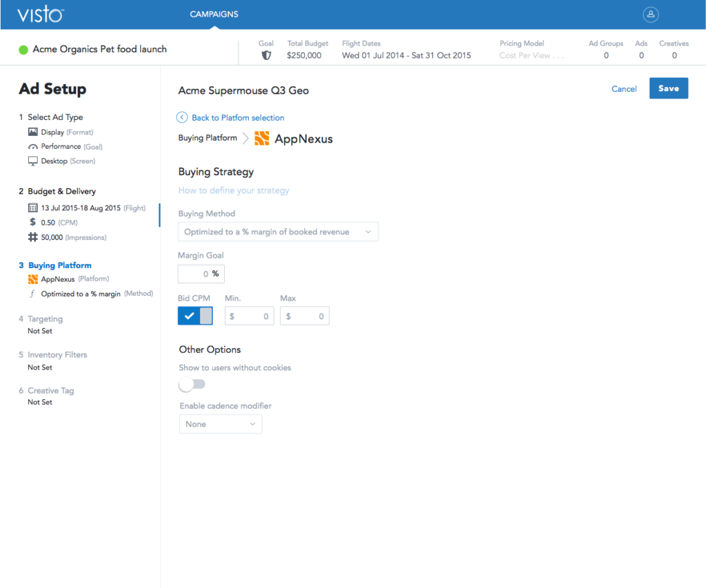The image size is (706, 588).
Task: Click the breadcrumb chevron after Buying Platform
Action: [245, 139]
